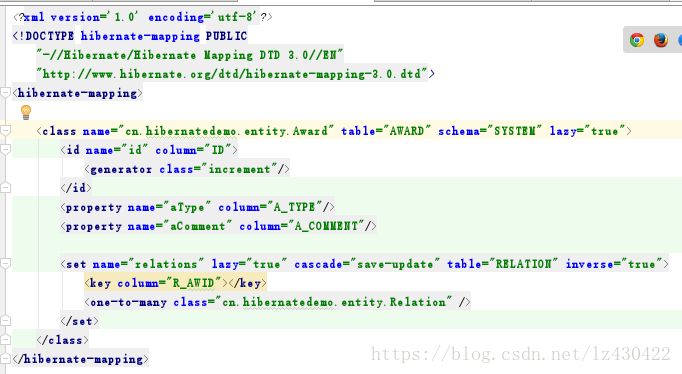Click the "increment" generator class value
682x374 pixels.
239,169
